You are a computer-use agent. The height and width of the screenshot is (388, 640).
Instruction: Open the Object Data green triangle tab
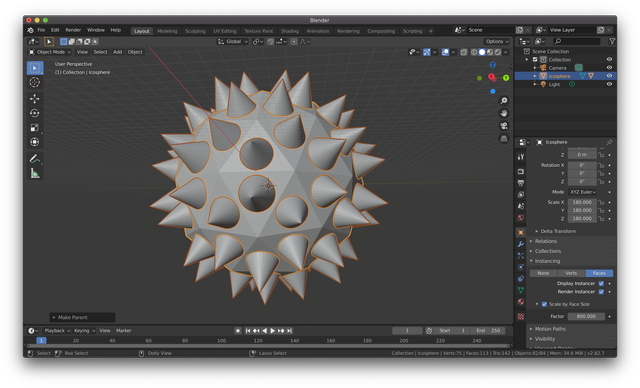click(520, 290)
